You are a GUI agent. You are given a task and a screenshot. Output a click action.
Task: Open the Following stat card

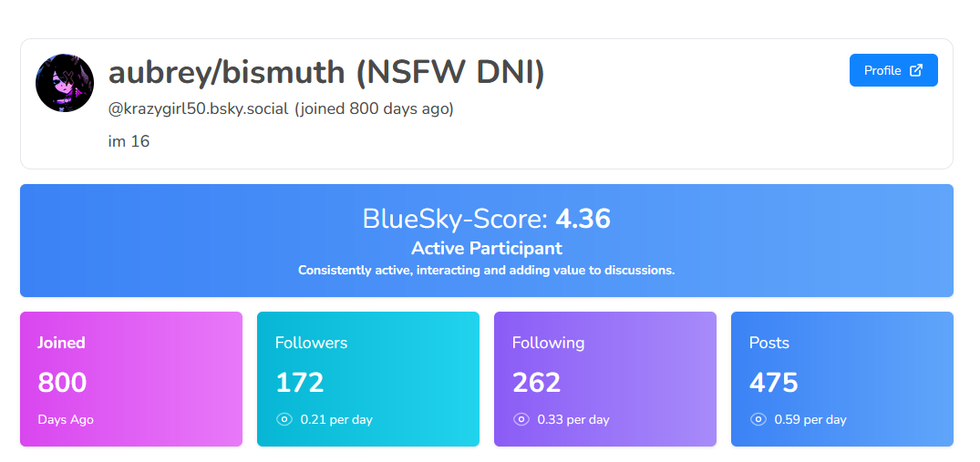[605, 379]
